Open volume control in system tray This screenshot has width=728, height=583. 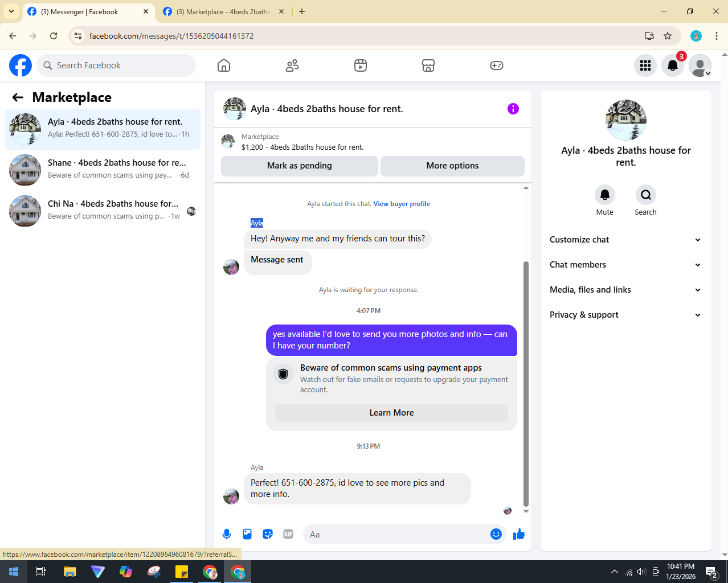pos(641,572)
